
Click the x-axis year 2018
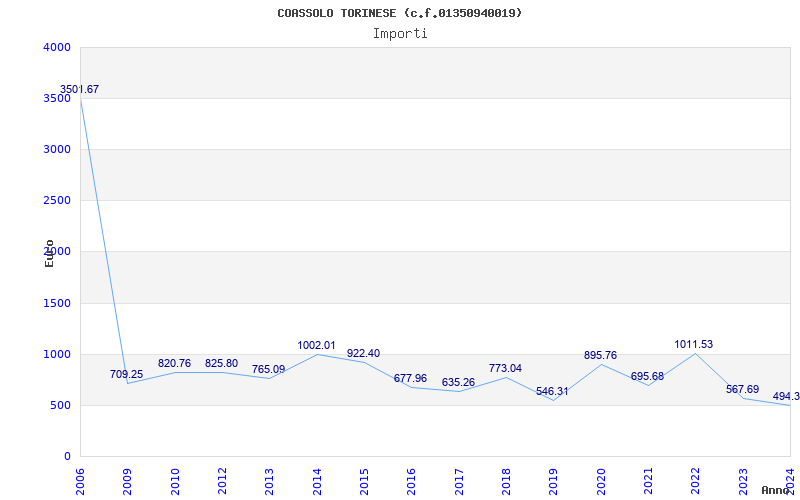tap(506, 482)
